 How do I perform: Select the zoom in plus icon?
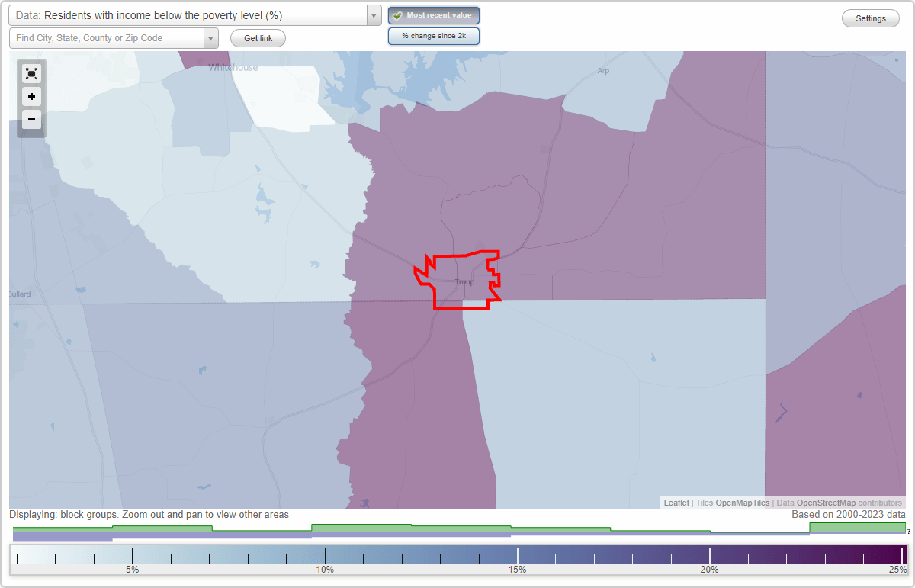coord(31,97)
